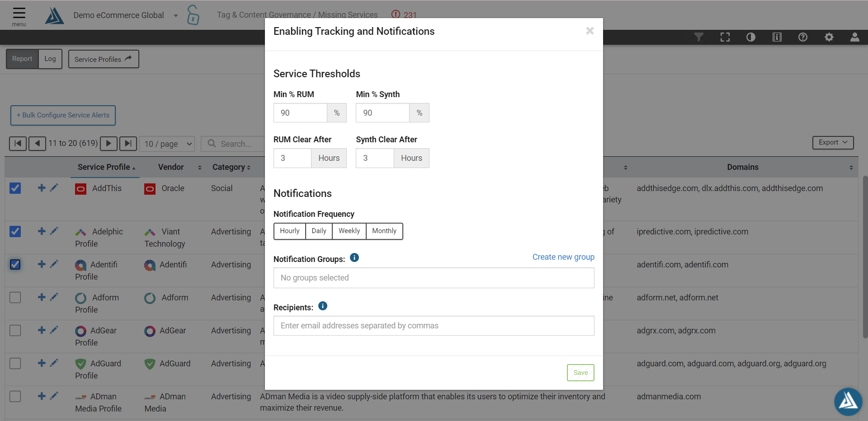Open the settings gear icon
This screenshot has width=868, height=421.
pos(829,37)
